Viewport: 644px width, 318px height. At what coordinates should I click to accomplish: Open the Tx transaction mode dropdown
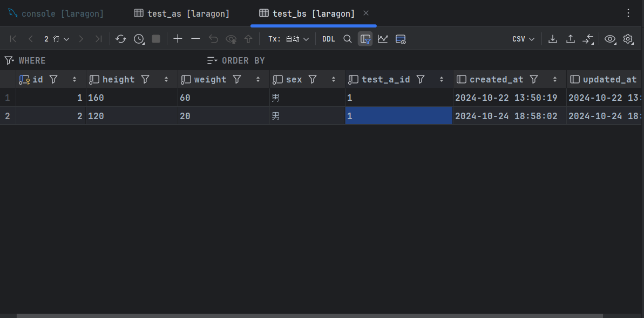click(289, 39)
